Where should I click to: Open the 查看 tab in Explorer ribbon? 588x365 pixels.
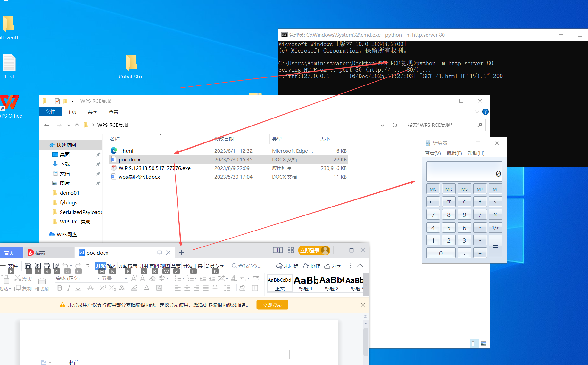pos(113,112)
